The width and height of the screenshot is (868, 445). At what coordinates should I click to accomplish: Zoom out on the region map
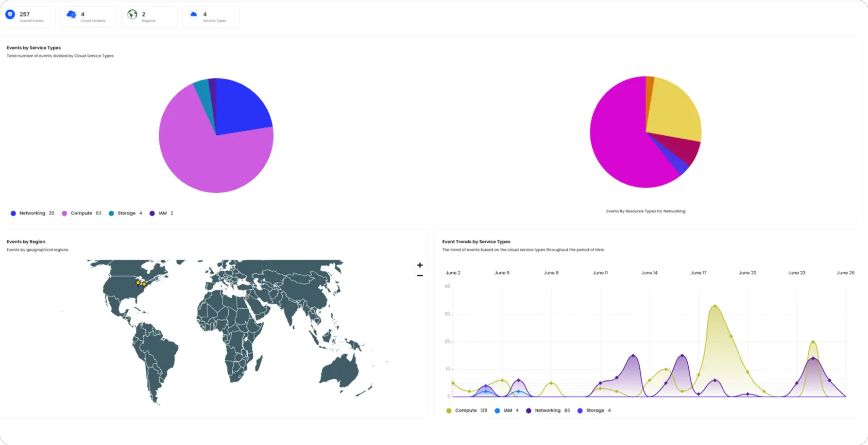420,276
